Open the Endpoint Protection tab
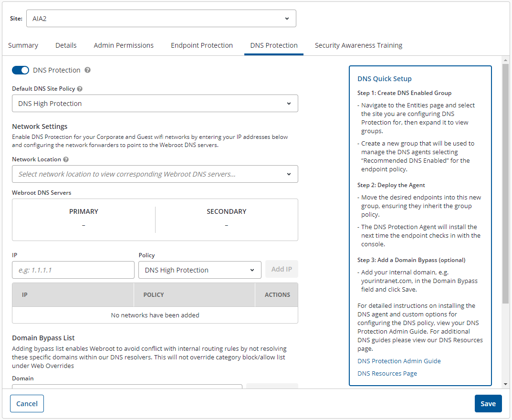This screenshot has height=420, width=512. pos(202,45)
